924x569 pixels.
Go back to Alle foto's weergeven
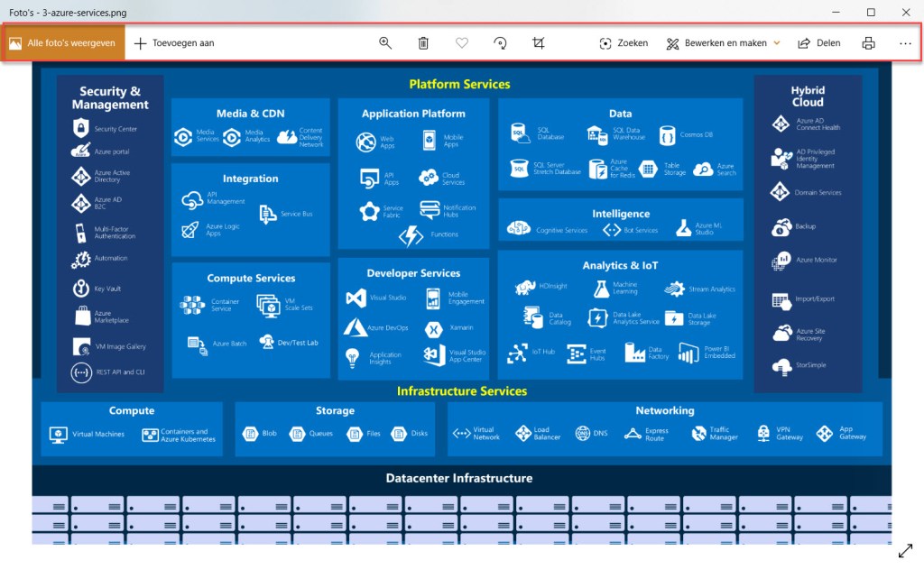63,43
